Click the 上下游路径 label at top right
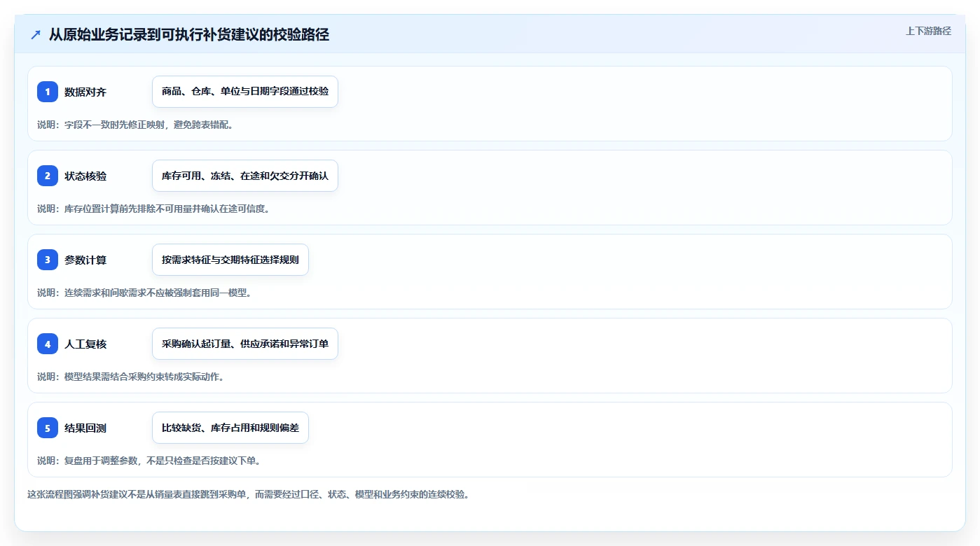The image size is (980, 546). 928,31
